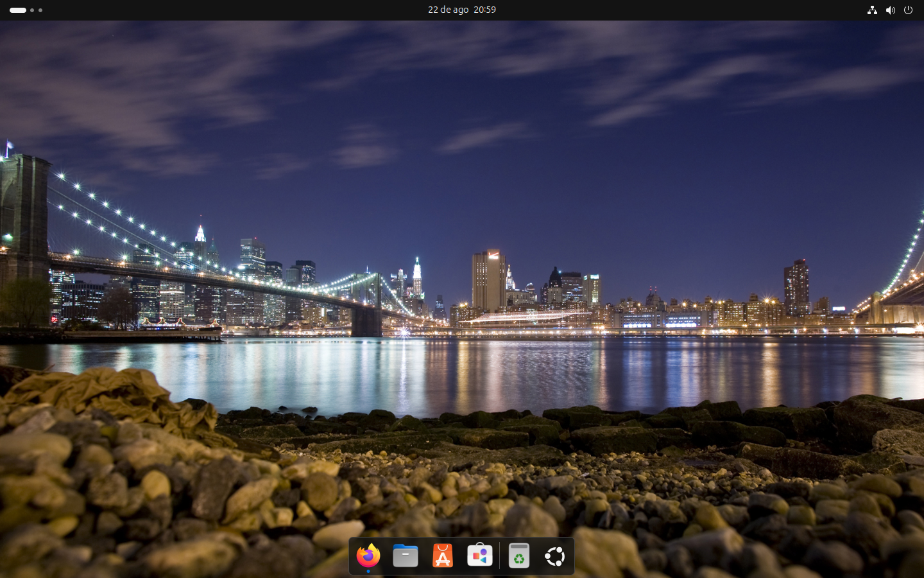Viewport: 924px width, 578px height.
Task: Open the white shopping bag Software icon
Action: tap(480, 556)
